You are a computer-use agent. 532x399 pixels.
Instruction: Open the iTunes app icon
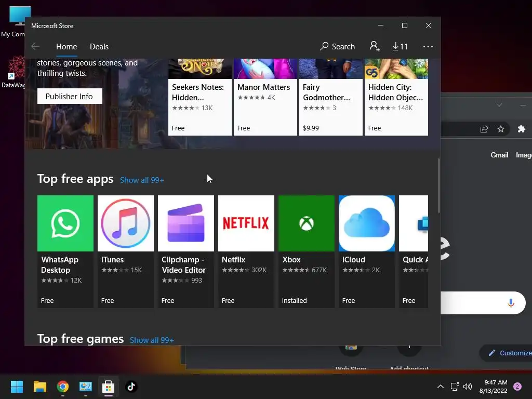(126, 223)
